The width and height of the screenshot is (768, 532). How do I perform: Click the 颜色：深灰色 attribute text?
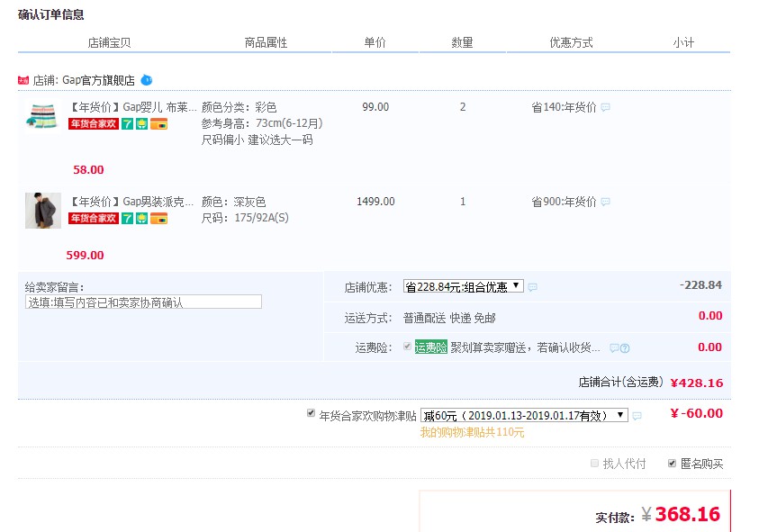[x=233, y=202]
